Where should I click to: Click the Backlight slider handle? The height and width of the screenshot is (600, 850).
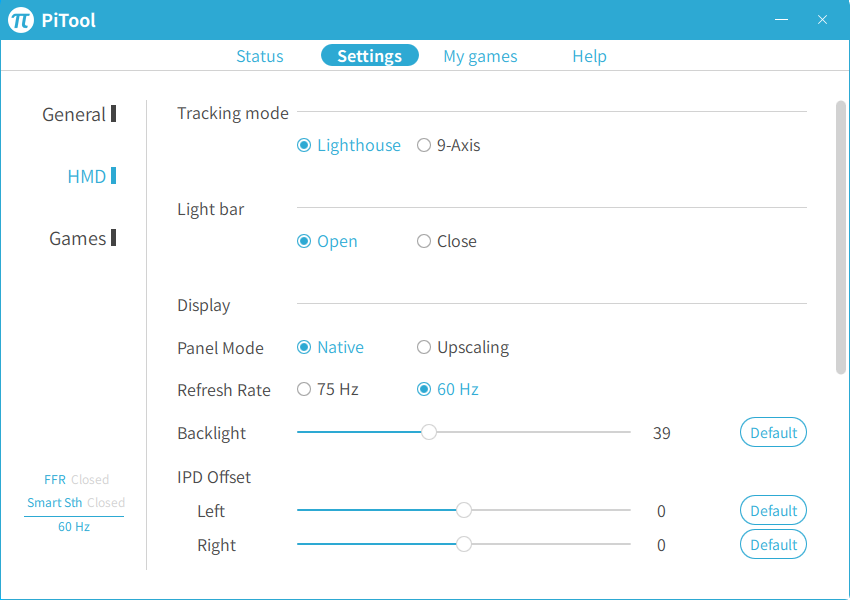[429, 432]
